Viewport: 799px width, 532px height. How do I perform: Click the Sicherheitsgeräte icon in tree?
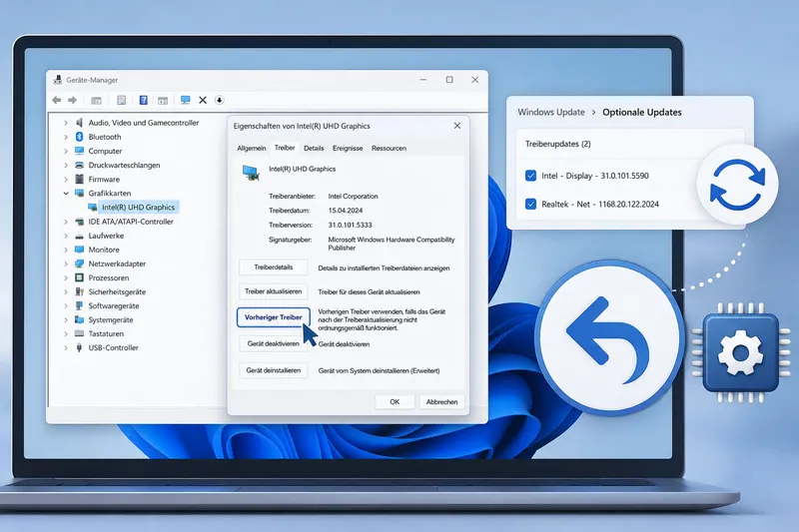click(x=79, y=291)
